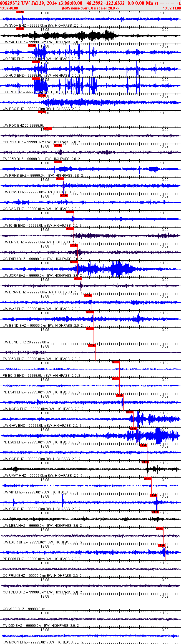
Task: Click the 13:07:40.00 start time label
Action: click(x=9, y=8)
